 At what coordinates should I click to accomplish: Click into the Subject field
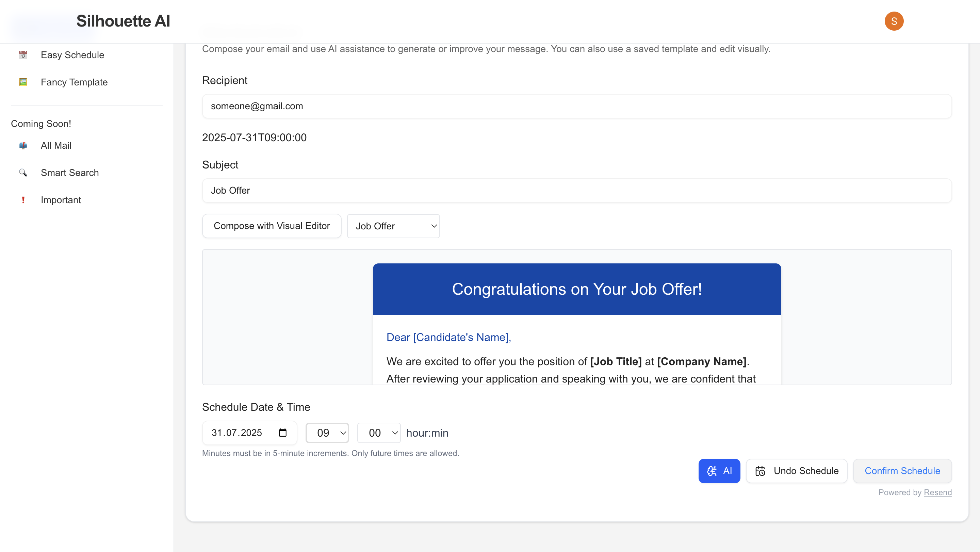click(x=576, y=191)
